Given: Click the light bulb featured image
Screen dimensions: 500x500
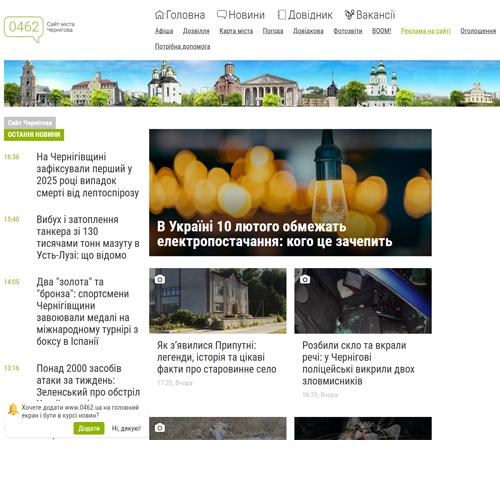Looking at the screenshot, I should tap(290, 192).
